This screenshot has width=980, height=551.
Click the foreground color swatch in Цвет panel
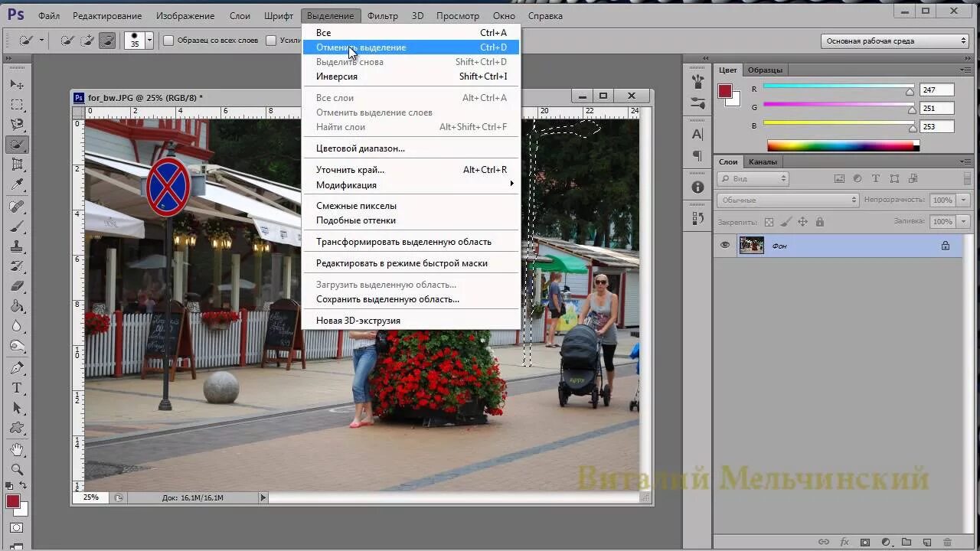tap(725, 91)
